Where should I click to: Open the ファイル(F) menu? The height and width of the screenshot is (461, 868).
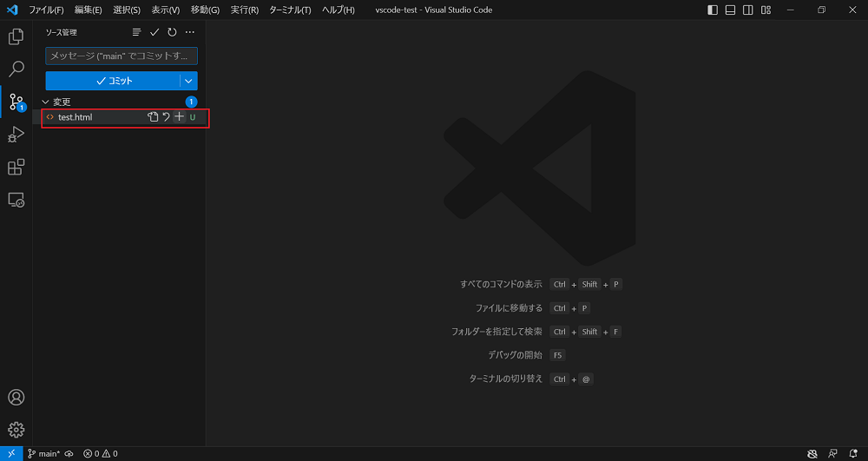tap(46, 10)
